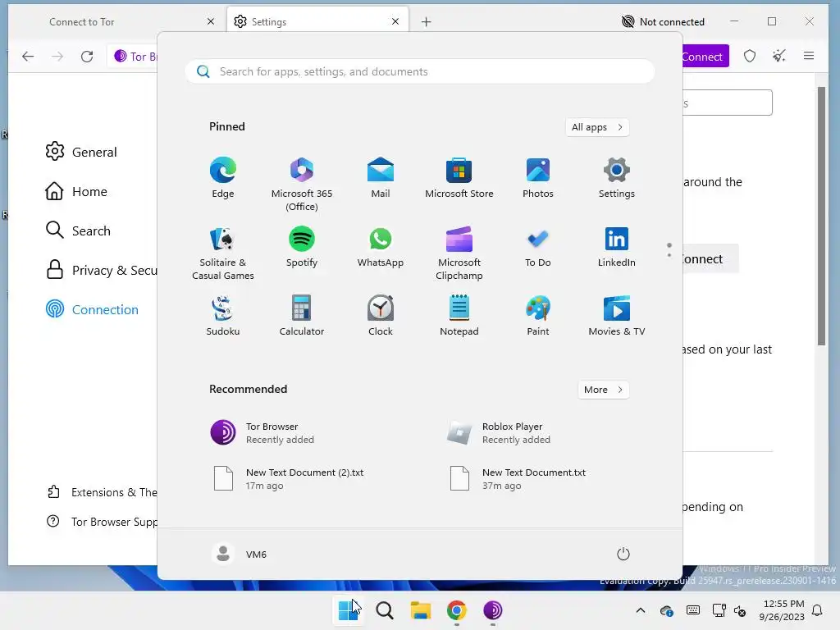Open the shield security level icon
Viewport: 840px width, 630px height.
pos(750,57)
